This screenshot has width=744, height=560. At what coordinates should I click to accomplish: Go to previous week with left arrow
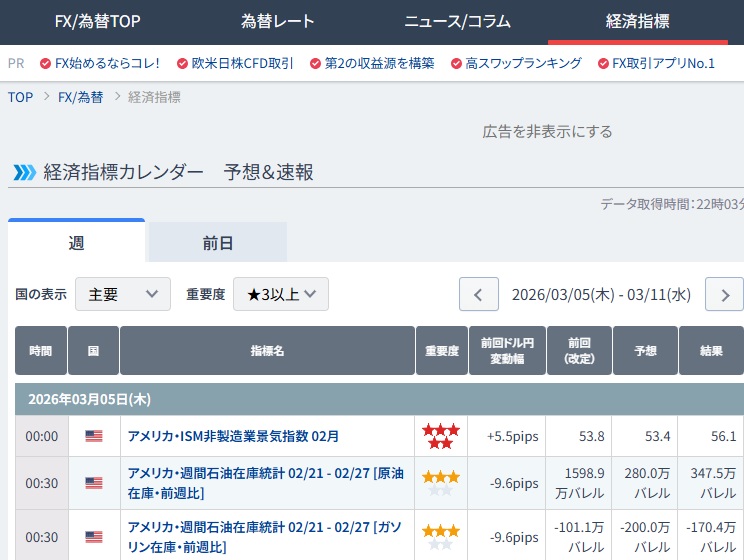tap(478, 295)
